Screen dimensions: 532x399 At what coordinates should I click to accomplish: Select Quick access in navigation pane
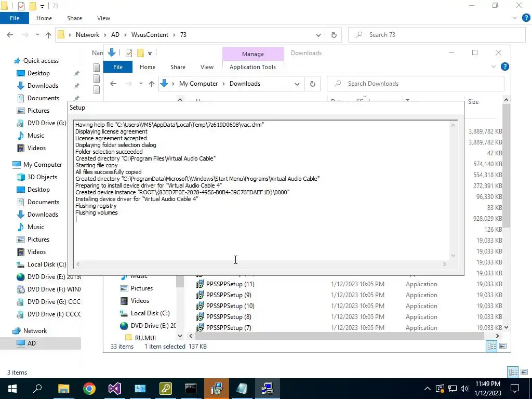[x=41, y=61]
